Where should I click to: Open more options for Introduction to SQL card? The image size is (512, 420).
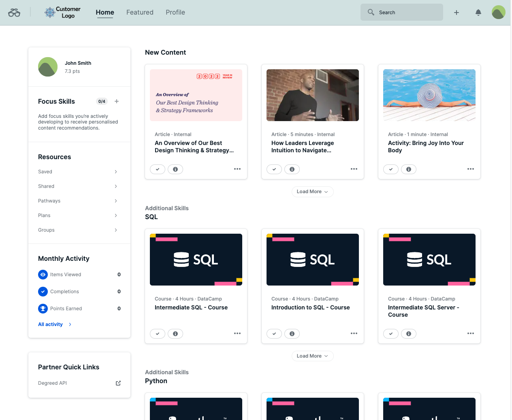coord(354,333)
